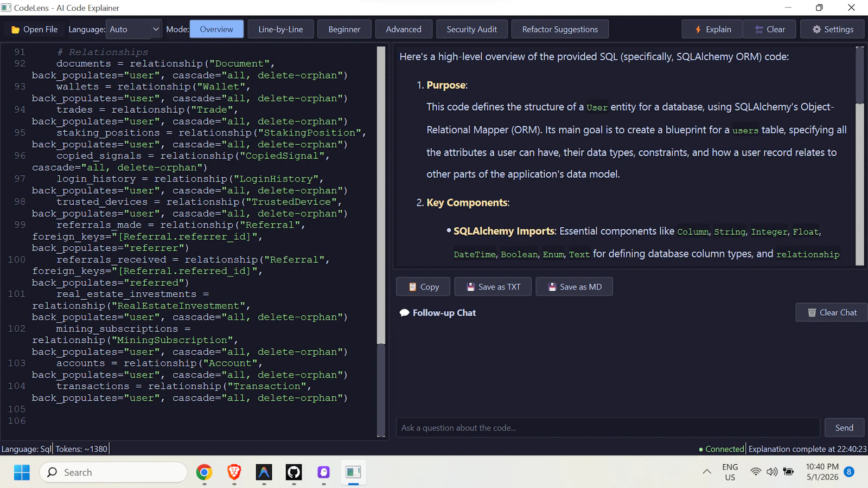Show hidden system tray icons chevron
The height and width of the screenshot is (488, 868).
pyautogui.click(x=707, y=472)
